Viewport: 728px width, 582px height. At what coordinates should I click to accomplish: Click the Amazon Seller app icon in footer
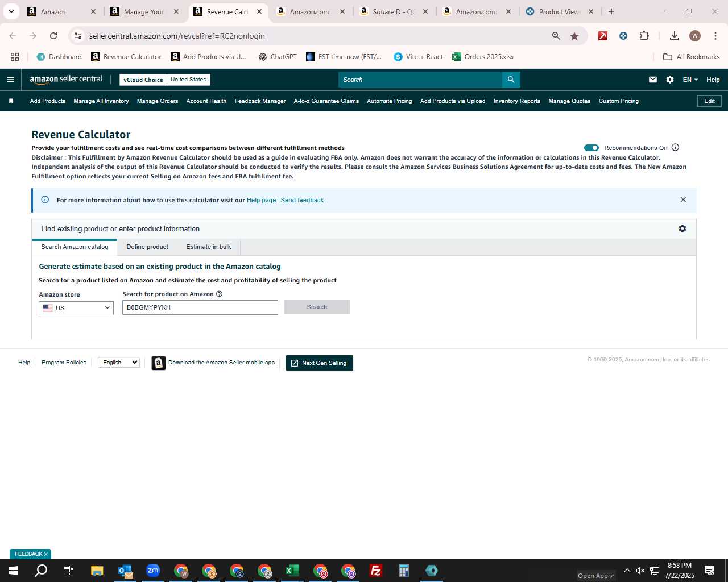(159, 363)
